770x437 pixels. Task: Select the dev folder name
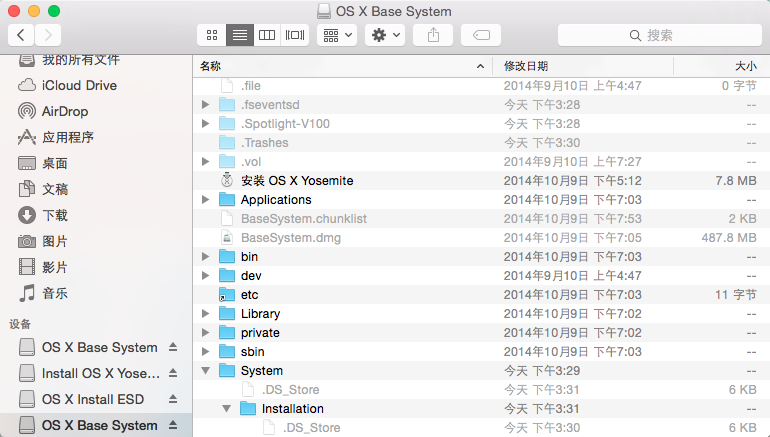pos(251,275)
